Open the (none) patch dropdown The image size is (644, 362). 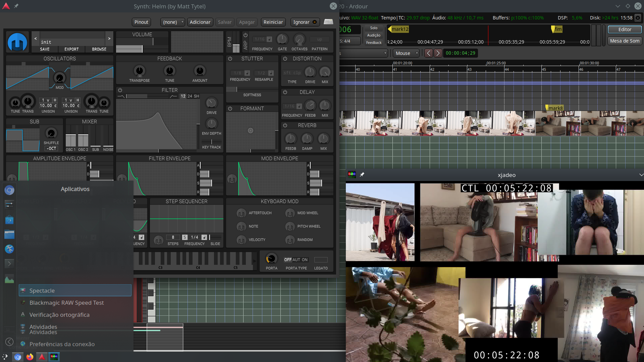pos(172,22)
